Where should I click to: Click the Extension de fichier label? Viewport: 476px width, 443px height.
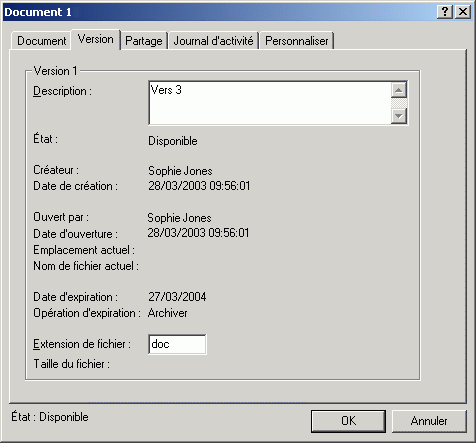coord(82,344)
